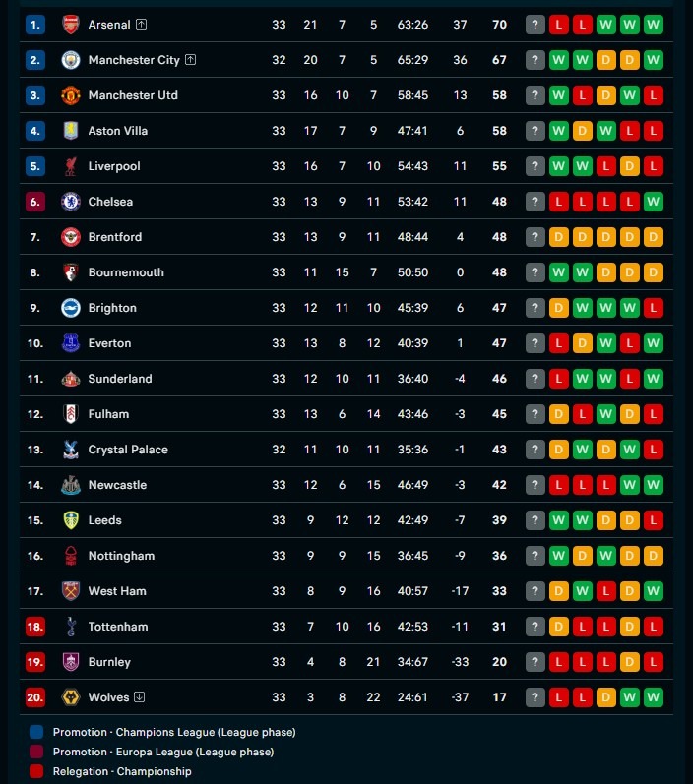The height and width of the screenshot is (784, 693).
Task: Click the red Relegation legend swatch
Action: click(x=36, y=771)
